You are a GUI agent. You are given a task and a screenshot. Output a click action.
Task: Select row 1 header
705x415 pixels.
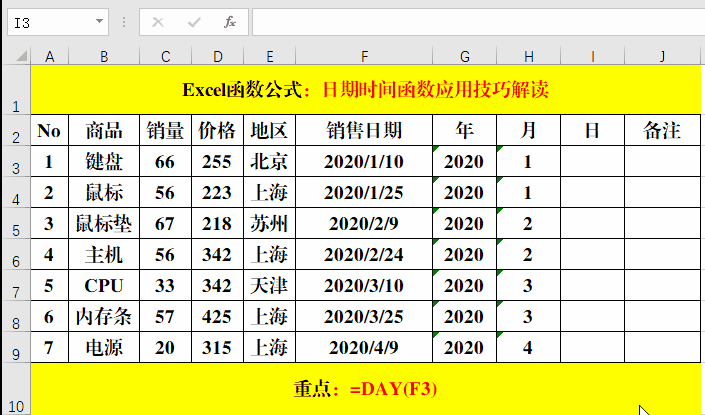tap(16, 89)
